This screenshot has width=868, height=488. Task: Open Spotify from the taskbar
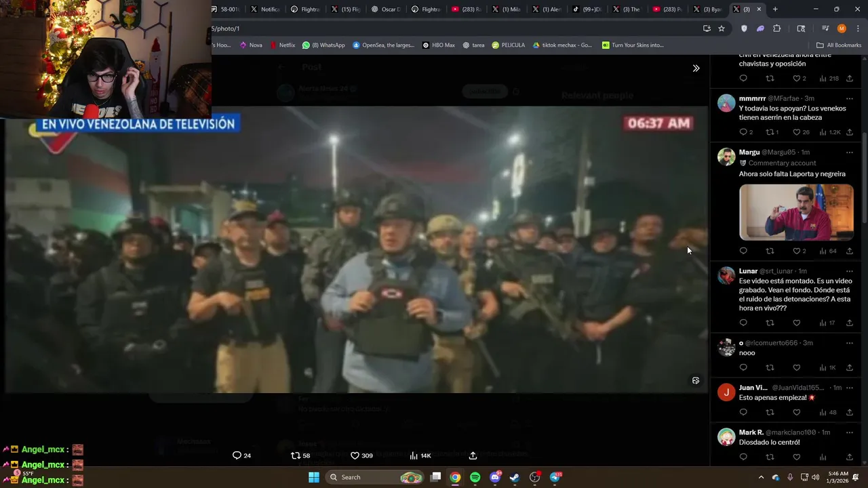click(x=475, y=477)
